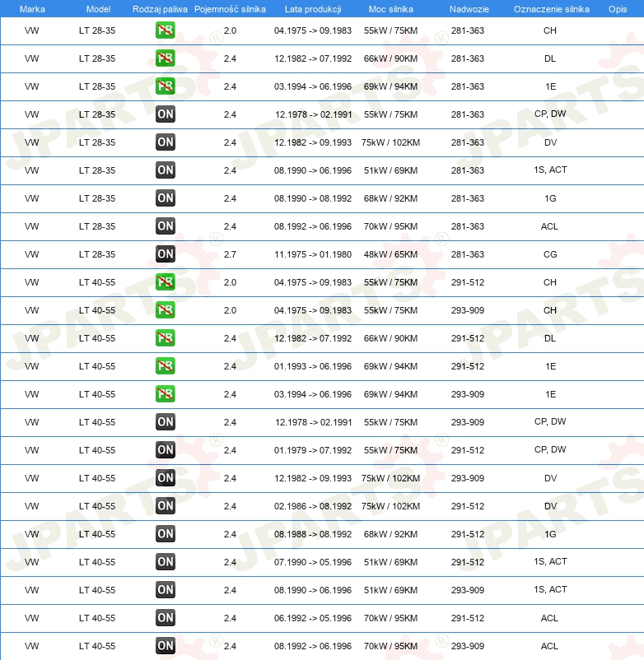Click the 11.1975 -> 01.1980 production years cell
644x660 pixels.
click(x=313, y=254)
